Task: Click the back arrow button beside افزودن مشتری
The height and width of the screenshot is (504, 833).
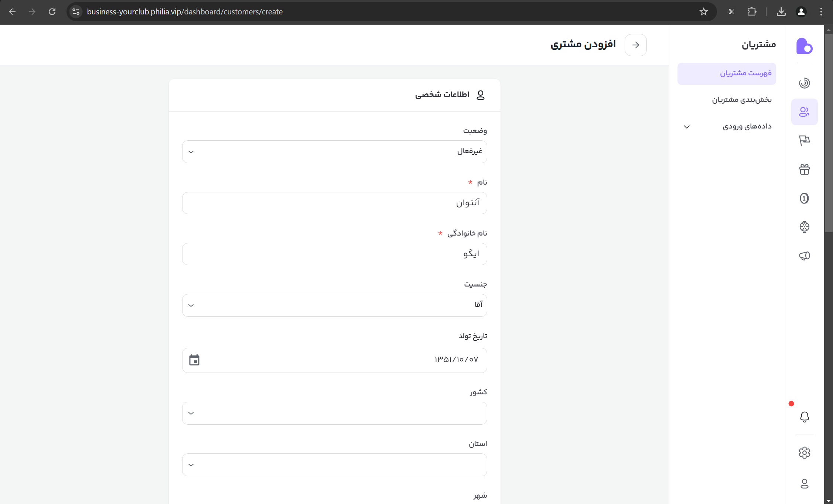Action: (x=635, y=45)
